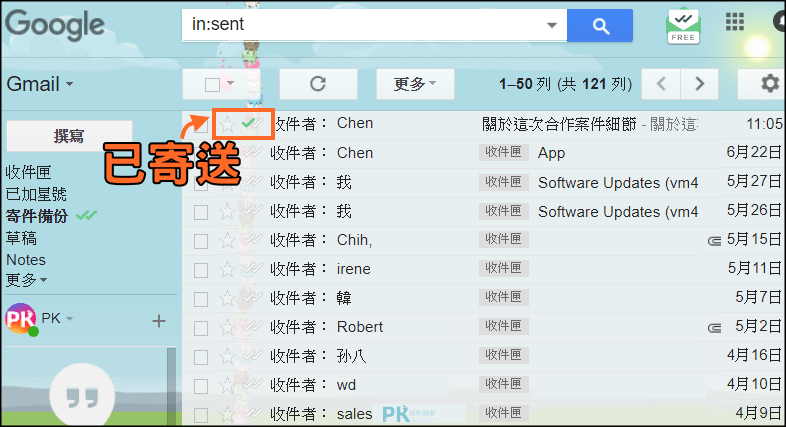Open the Hangouts quote bubble icon
The height and width of the screenshot is (427, 786).
point(82,397)
